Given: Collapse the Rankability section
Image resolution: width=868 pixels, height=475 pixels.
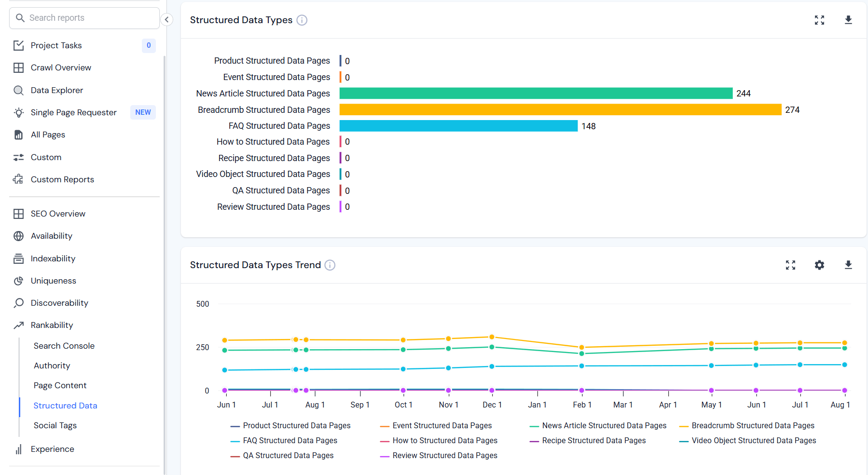Looking at the screenshot, I should click(52, 325).
